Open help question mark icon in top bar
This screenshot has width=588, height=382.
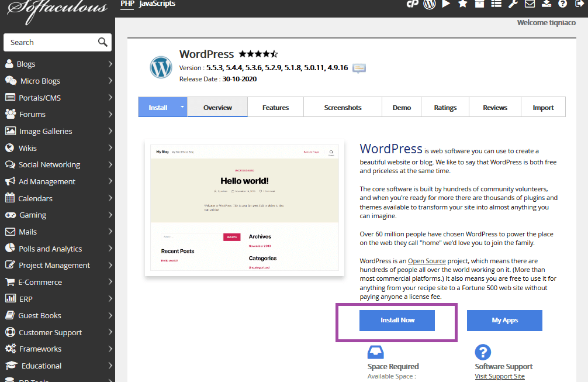point(562,4)
